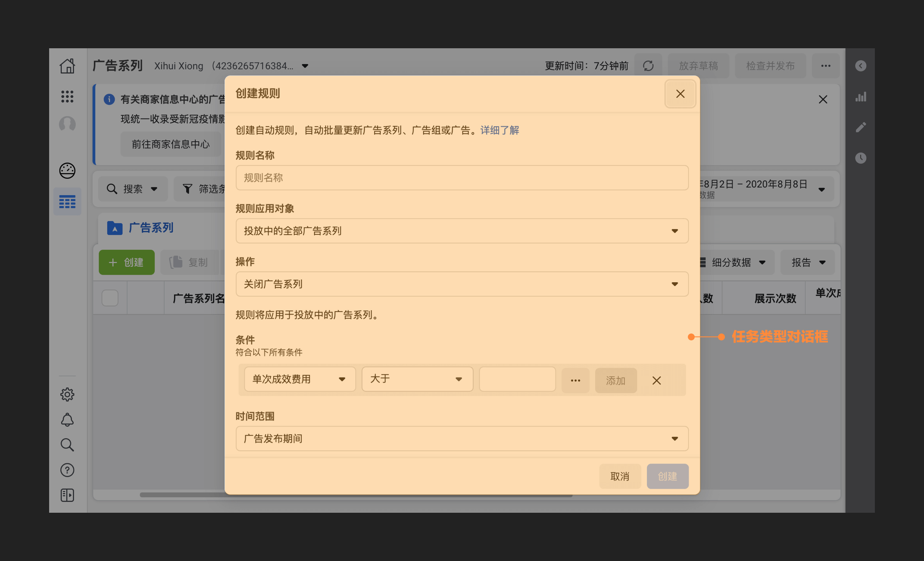
Task: Open the nine-dot apps grid menu
Action: (x=67, y=97)
